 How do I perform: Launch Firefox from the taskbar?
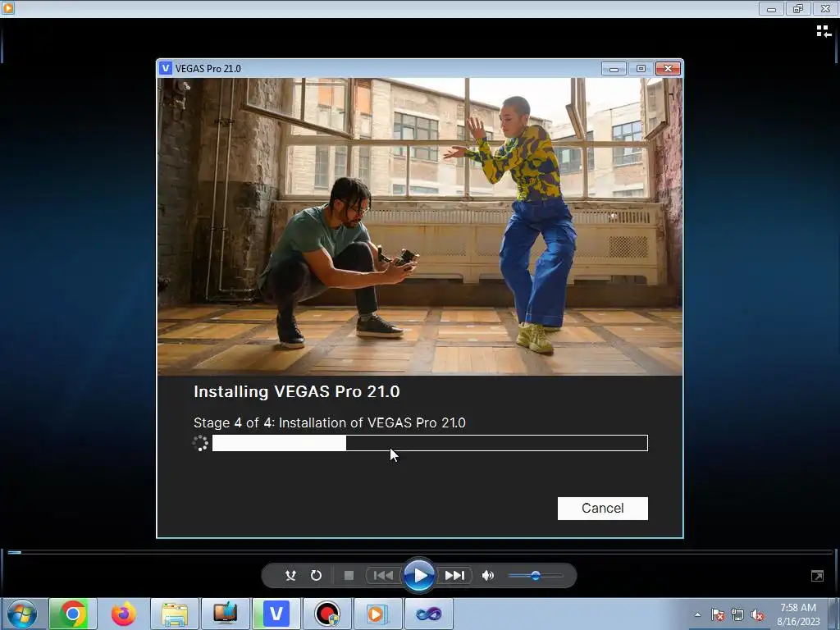click(x=123, y=614)
